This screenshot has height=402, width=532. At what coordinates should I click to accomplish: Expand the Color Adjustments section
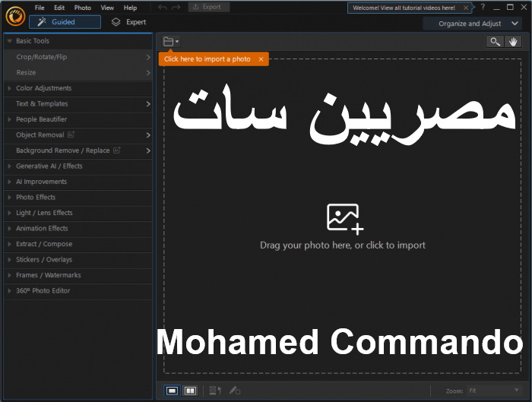pos(43,88)
